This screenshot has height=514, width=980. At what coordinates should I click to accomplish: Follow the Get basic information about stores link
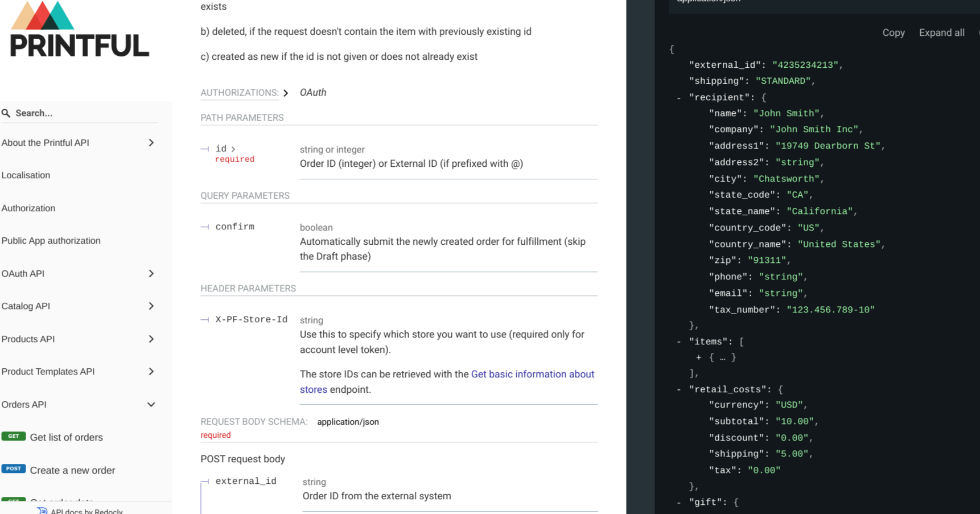(447, 381)
